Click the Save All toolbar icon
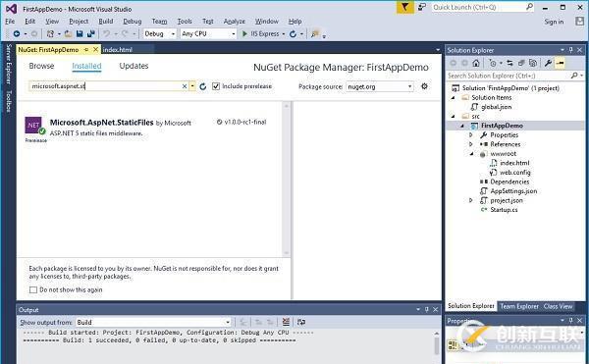The image size is (589, 364). (x=90, y=33)
